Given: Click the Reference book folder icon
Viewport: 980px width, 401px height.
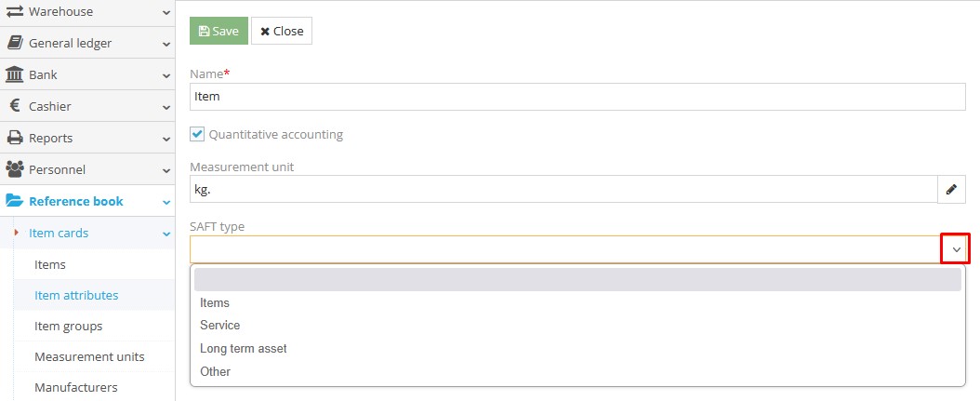Looking at the screenshot, I should [14, 201].
